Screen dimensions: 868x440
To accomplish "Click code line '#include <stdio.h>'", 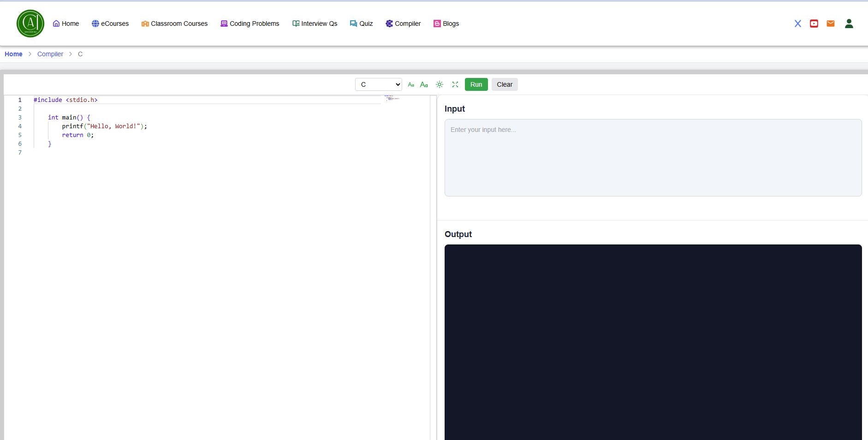I will 65,100.
